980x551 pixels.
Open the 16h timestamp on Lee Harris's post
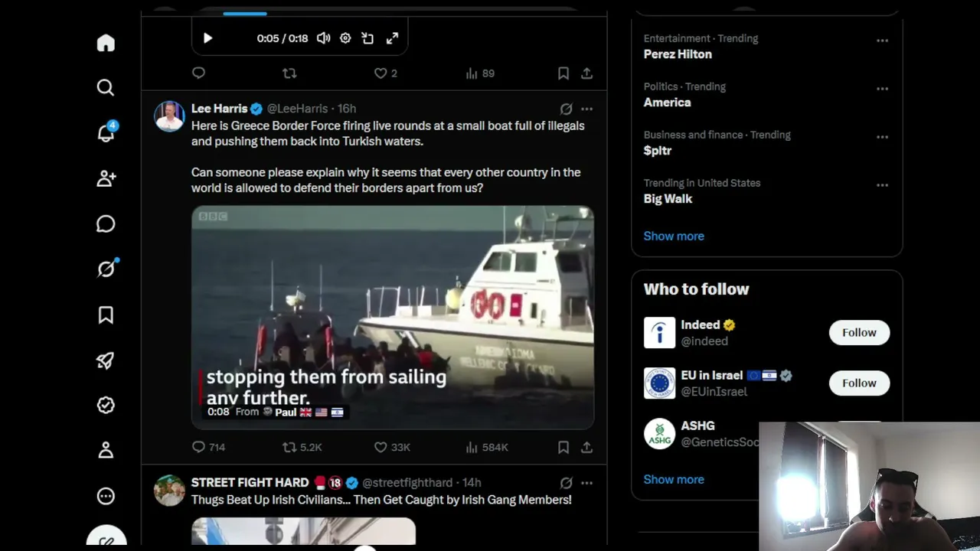point(347,109)
